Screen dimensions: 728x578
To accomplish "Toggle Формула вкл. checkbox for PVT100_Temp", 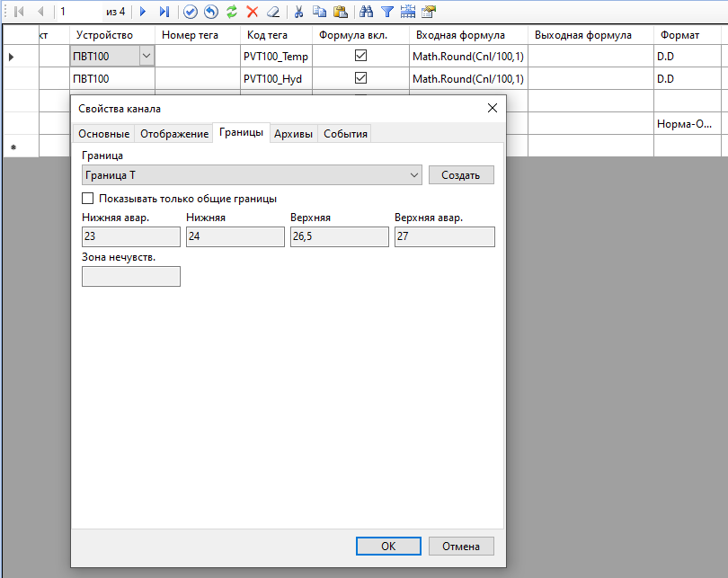I will coord(360,56).
